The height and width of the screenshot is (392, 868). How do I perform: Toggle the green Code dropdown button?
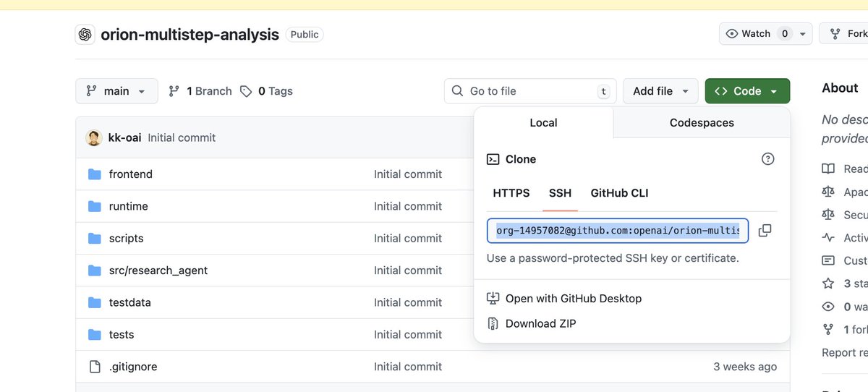(747, 91)
